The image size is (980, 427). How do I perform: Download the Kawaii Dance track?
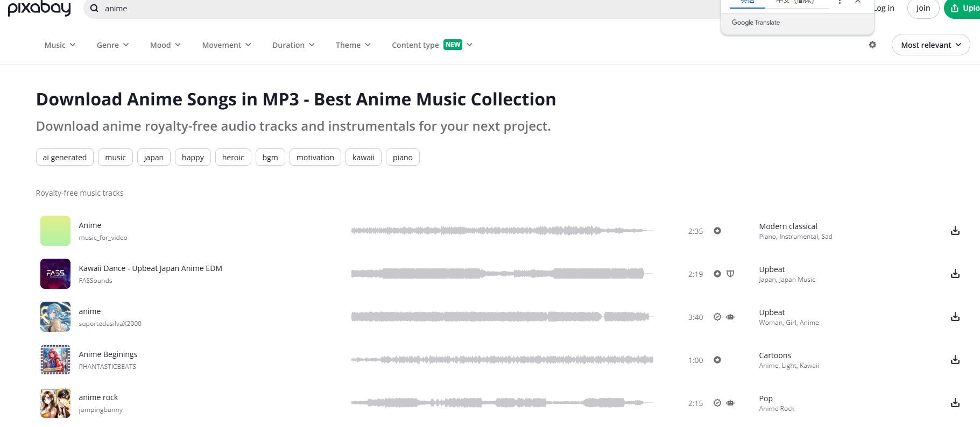[955, 274]
